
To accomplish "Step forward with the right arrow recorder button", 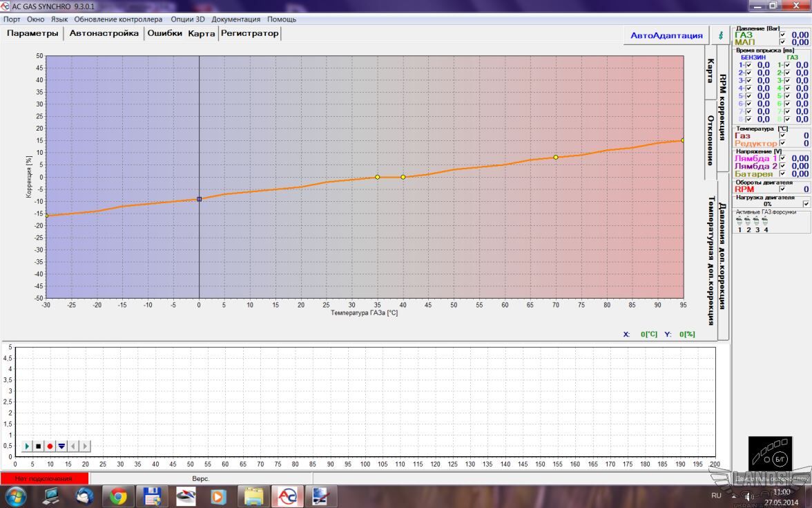I will point(85,446).
